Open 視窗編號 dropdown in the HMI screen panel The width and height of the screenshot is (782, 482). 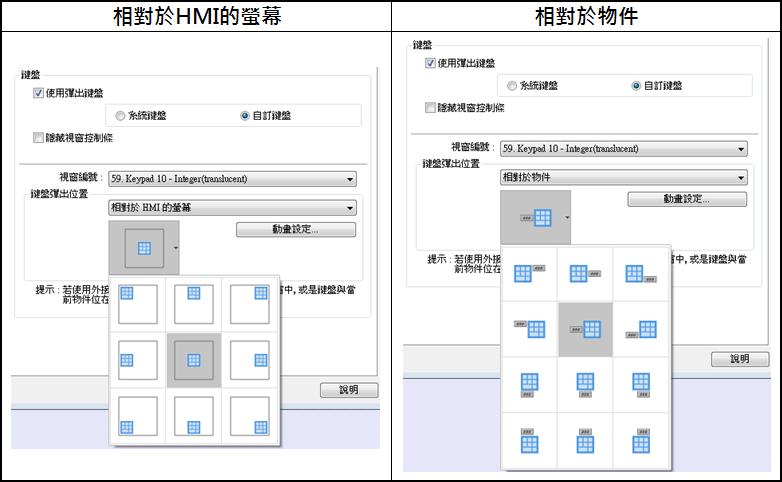pos(232,179)
